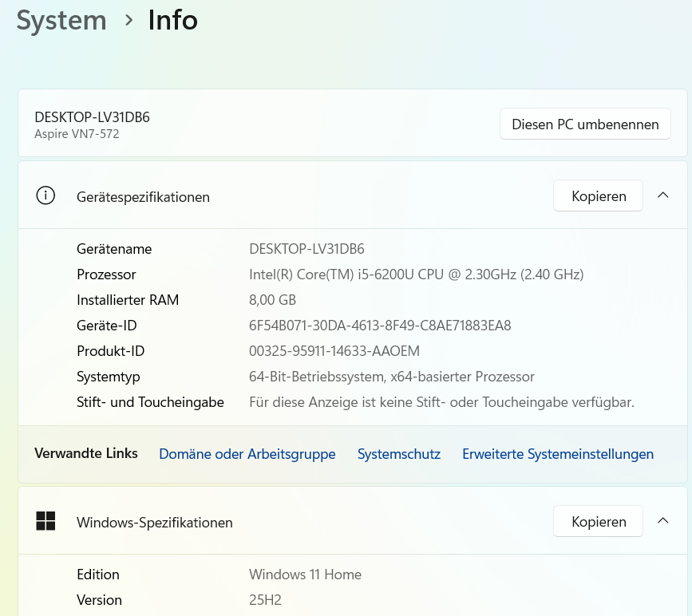Select the keine Stift- oder Toucheingabe text
Viewport: 692px width, 616px height.
(x=441, y=402)
